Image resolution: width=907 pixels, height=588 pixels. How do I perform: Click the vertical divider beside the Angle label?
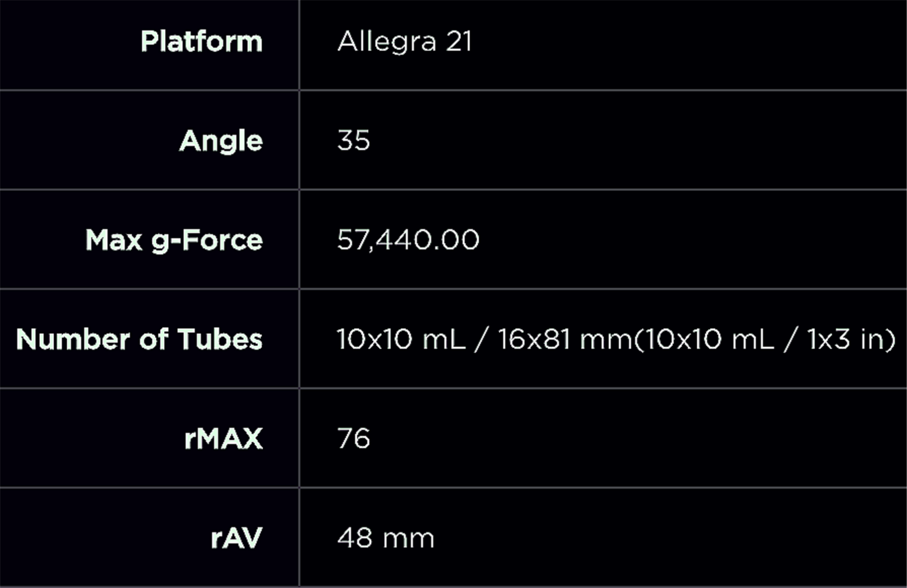(x=299, y=141)
